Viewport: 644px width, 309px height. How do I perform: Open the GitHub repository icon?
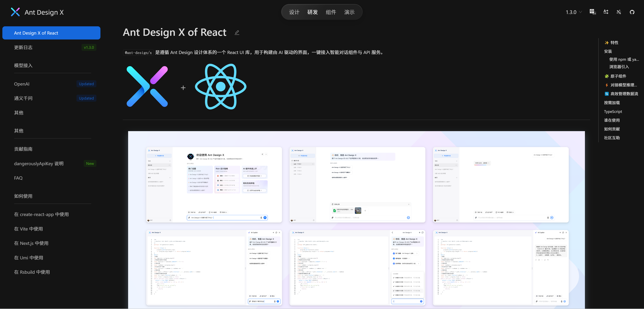click(632, 12)
